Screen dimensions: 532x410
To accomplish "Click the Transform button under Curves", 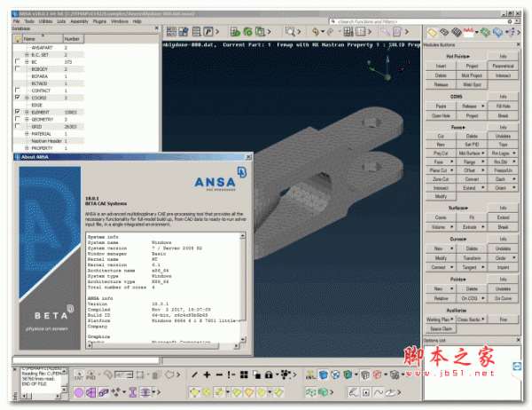I will coord(472,258).
